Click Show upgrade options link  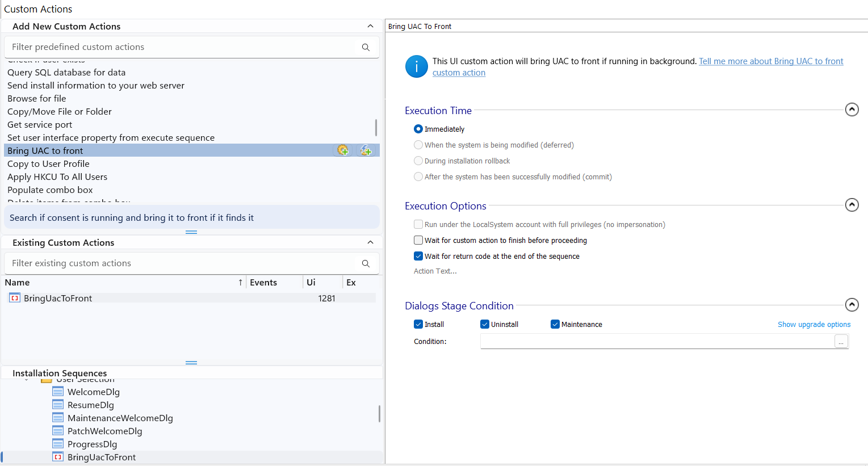[814, 324]
